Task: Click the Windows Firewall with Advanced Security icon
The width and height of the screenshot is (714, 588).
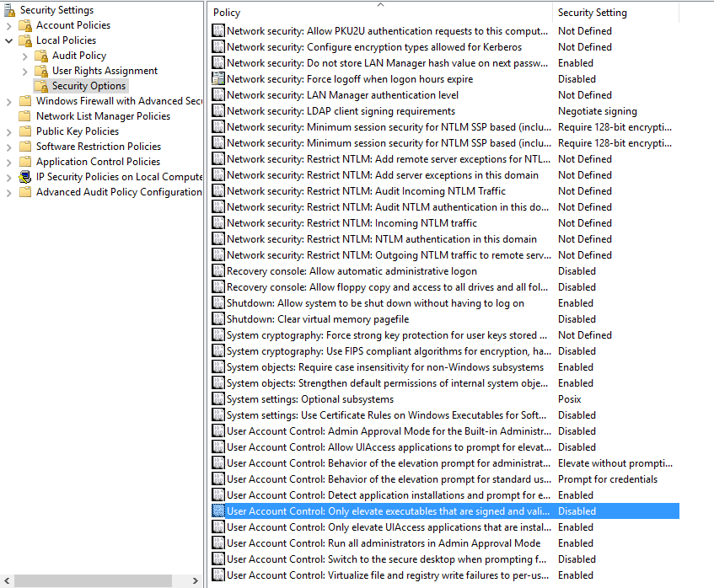Action: tap(25, 101)
